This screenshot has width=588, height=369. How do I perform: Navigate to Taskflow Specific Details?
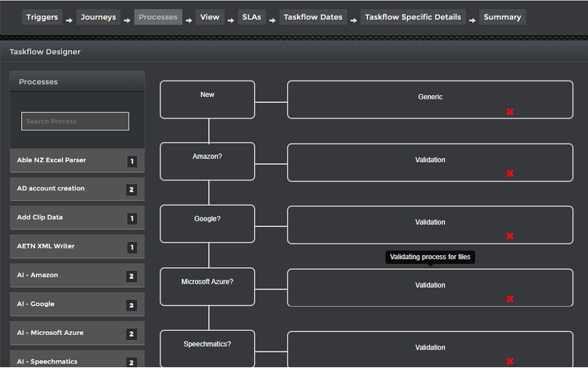point(413,17)
